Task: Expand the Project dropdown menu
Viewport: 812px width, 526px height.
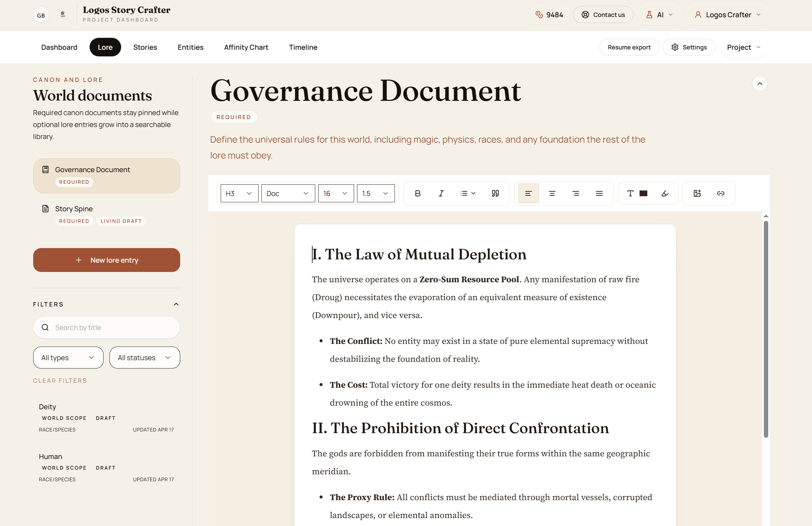Action: 744,47
